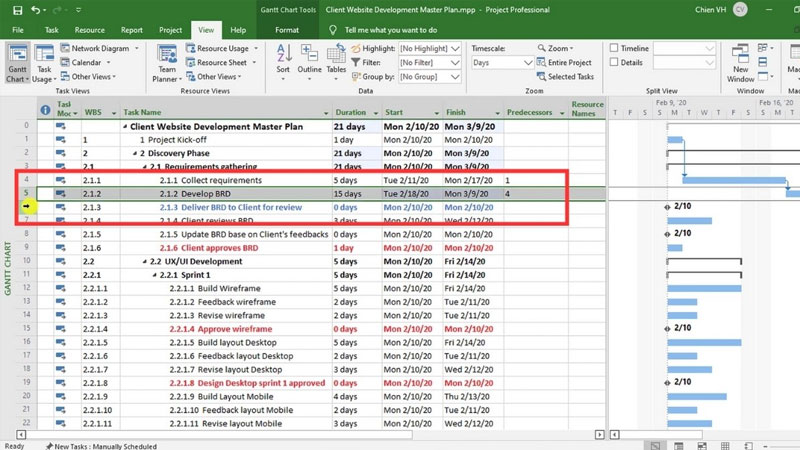This screenshot has height=450, width=800.
Task: Tick the Details checkbox
Action: [613, 62]
